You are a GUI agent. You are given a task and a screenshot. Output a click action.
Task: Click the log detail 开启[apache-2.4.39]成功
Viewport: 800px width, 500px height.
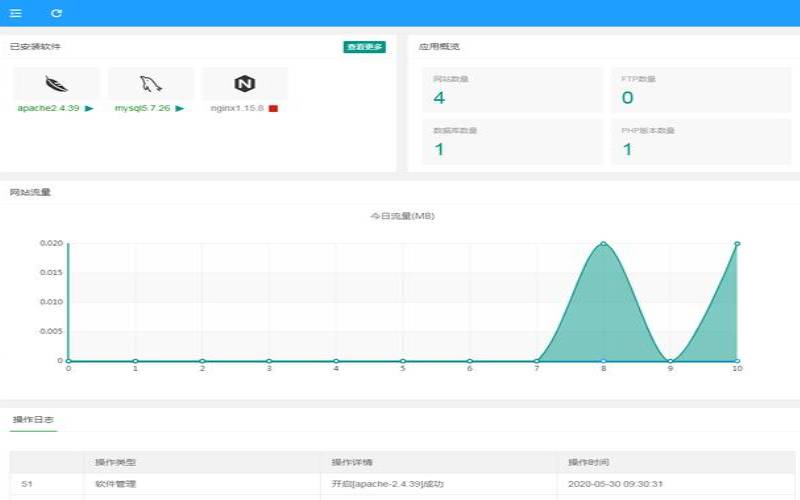[388, 484]
